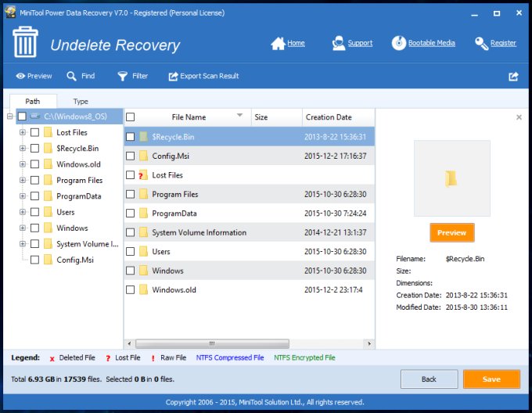Image resolution: width=532 pixels, height=413 pixels.
Task: Check the C:\(Windows8_OS) tree checkbox
Action: click(22, 117)
